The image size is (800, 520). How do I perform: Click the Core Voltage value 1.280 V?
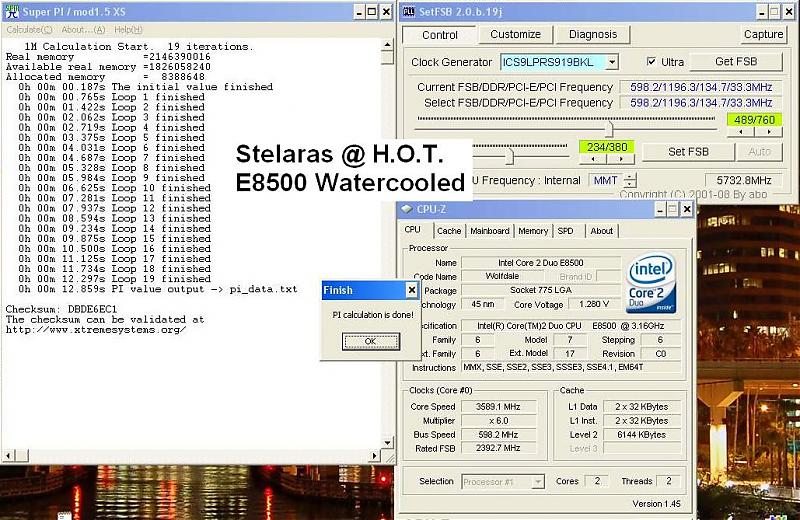594,304
